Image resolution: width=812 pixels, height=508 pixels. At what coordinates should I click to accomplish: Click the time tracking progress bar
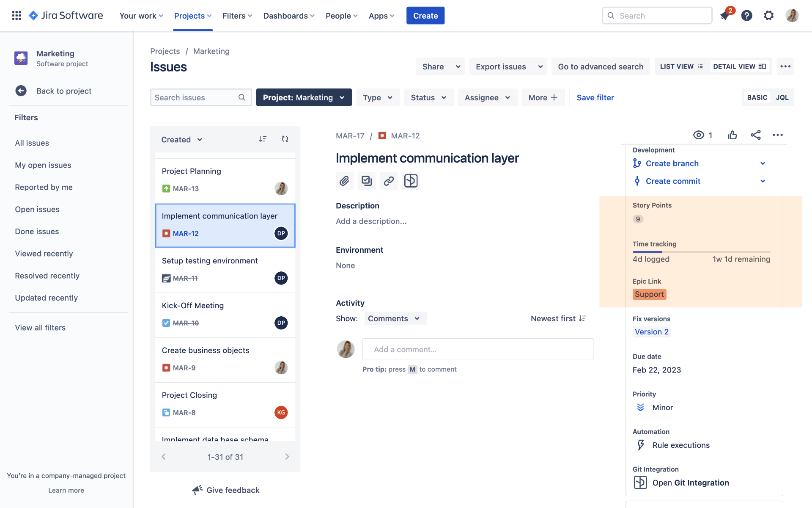(x=701, y=252)
